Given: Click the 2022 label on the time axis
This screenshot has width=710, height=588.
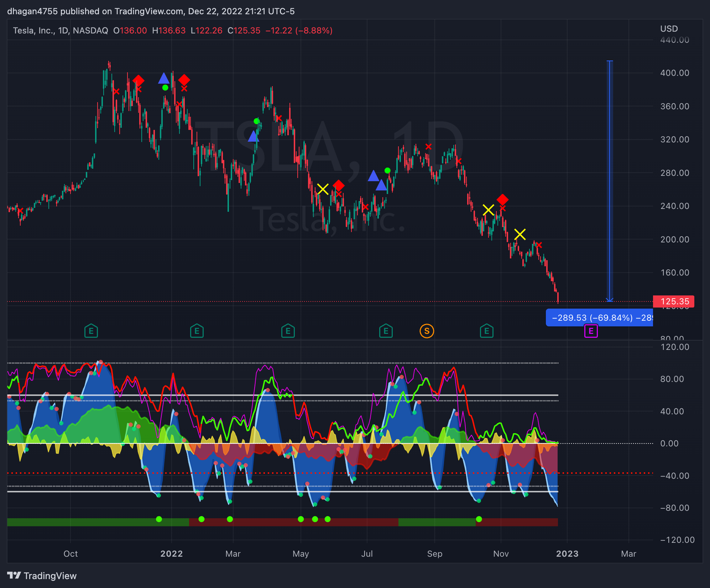Looking at the screenshot, I should 172,553.
